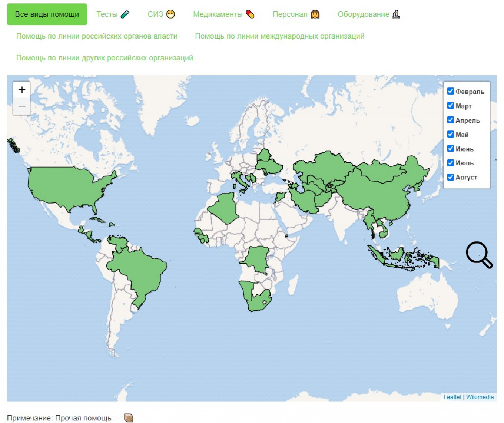Switch to the СИЗ tab

pyautogui.click(x=161, y=14)
